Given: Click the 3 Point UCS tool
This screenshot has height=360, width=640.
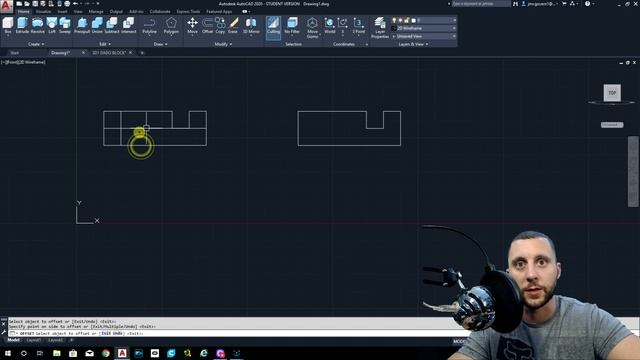Looking at the screenshot, I should tap(359, 25).
